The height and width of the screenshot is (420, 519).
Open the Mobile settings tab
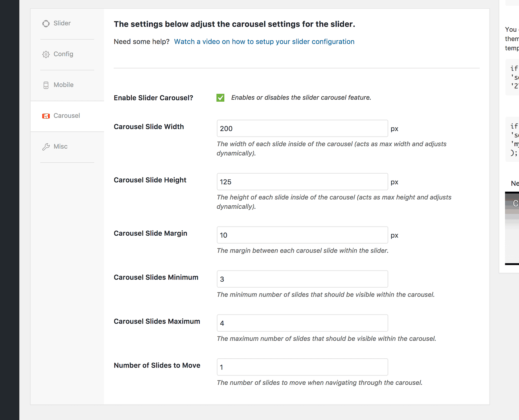[64, 85]
